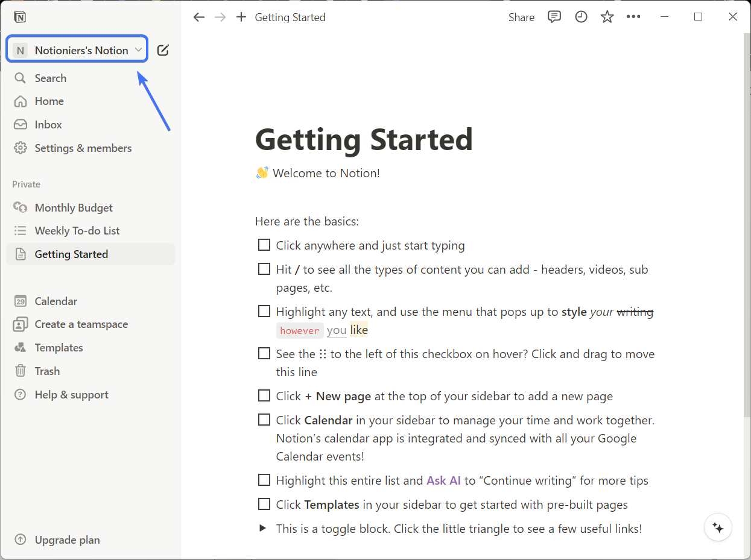The width and height of the screenshot is (751, 560).
Task: Open Settings & members
Action: click(x=83, y=148)
